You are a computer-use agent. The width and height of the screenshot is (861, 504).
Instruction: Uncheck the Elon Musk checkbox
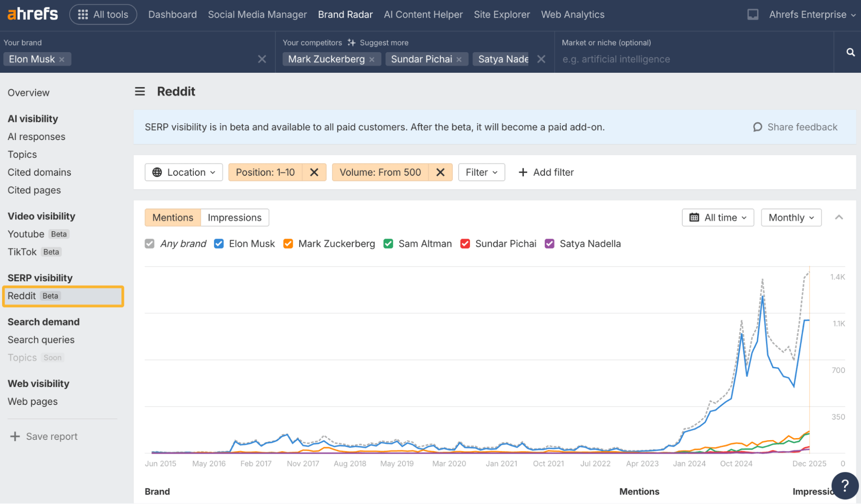click(219, 244)
